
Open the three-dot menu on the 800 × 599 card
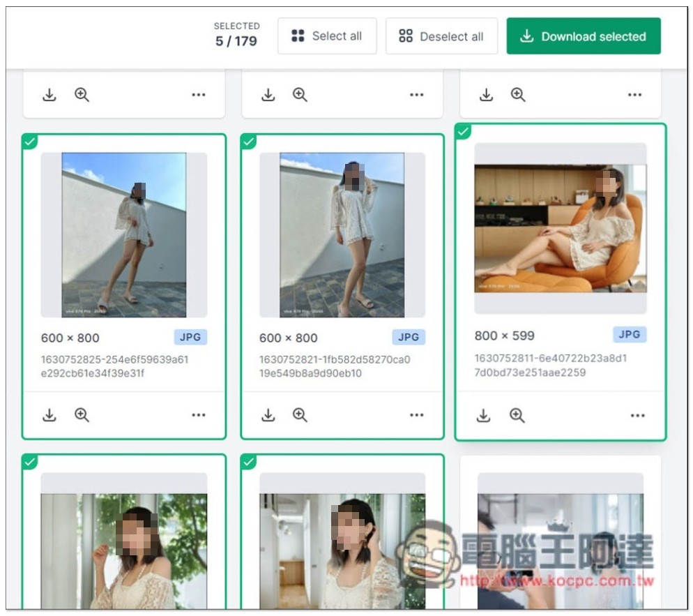click(637, 415)
